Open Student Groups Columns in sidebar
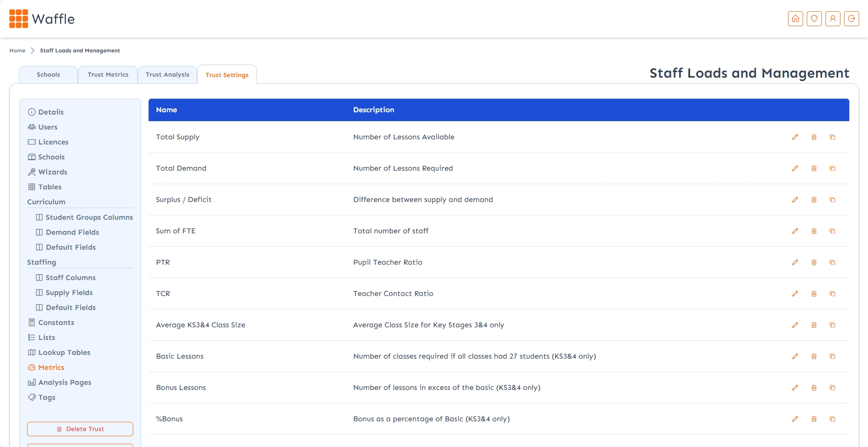The height and width of the screenshot is (447, 868). click(89, 217)
